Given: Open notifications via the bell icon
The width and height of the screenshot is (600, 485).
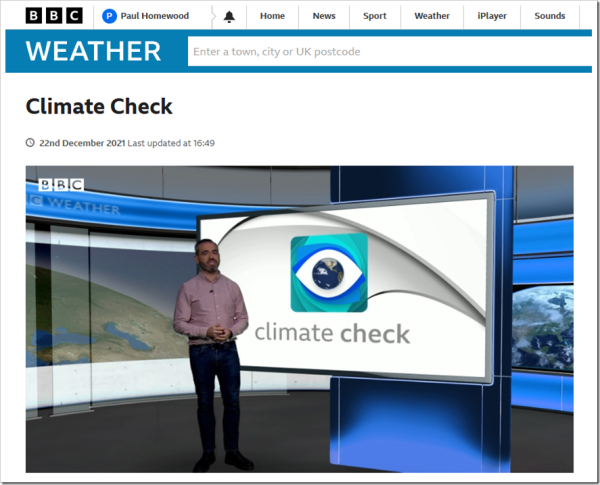Looking at the screenshot, I should (229, 16).
